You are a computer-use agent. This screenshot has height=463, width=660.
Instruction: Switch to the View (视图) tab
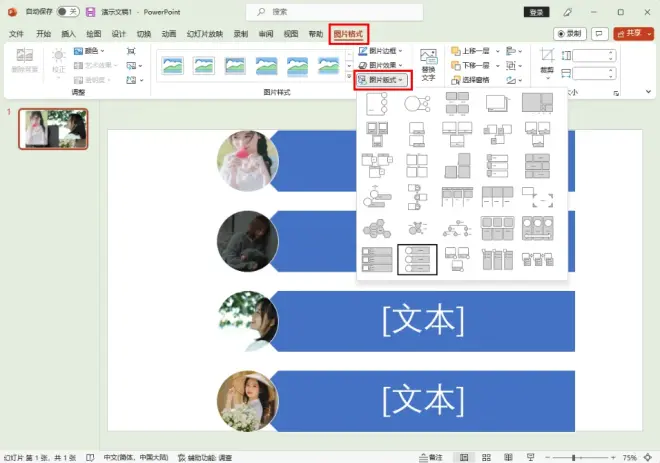coord(290,34)
